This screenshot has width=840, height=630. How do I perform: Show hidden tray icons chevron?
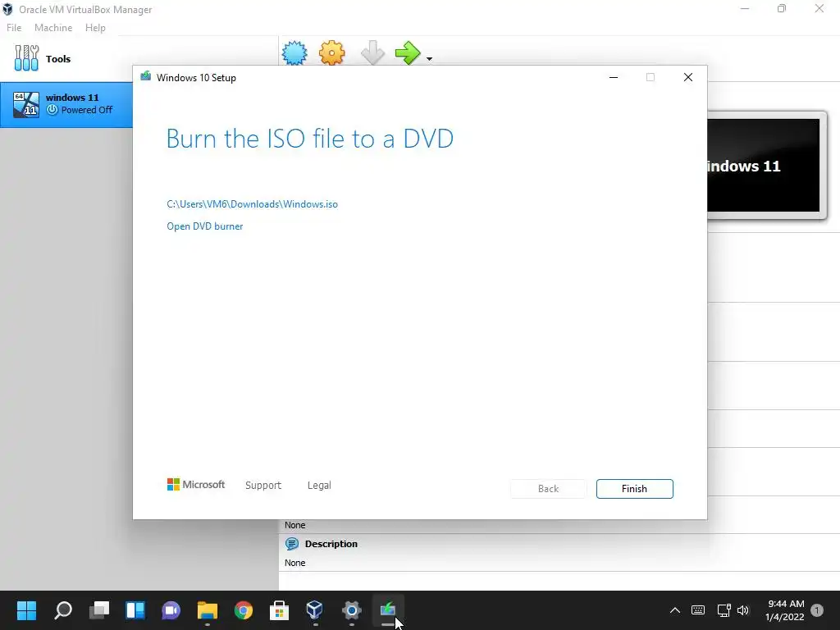click(675, 610)
